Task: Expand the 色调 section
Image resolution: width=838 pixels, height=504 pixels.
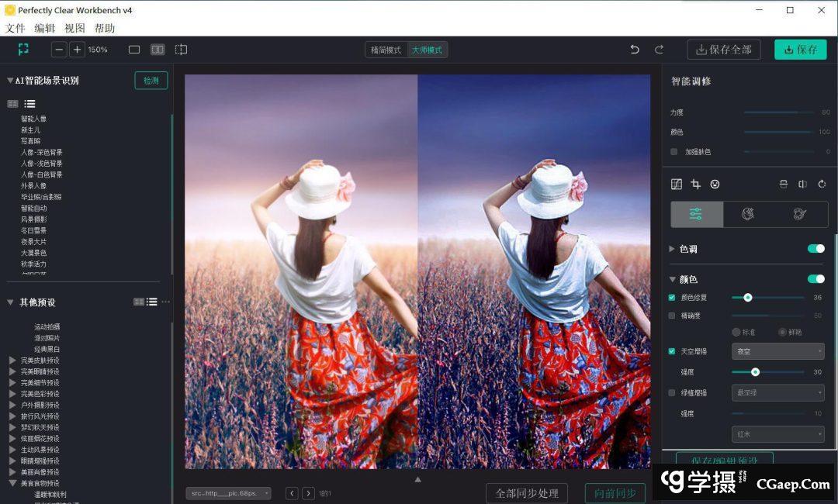Action: 672,249
